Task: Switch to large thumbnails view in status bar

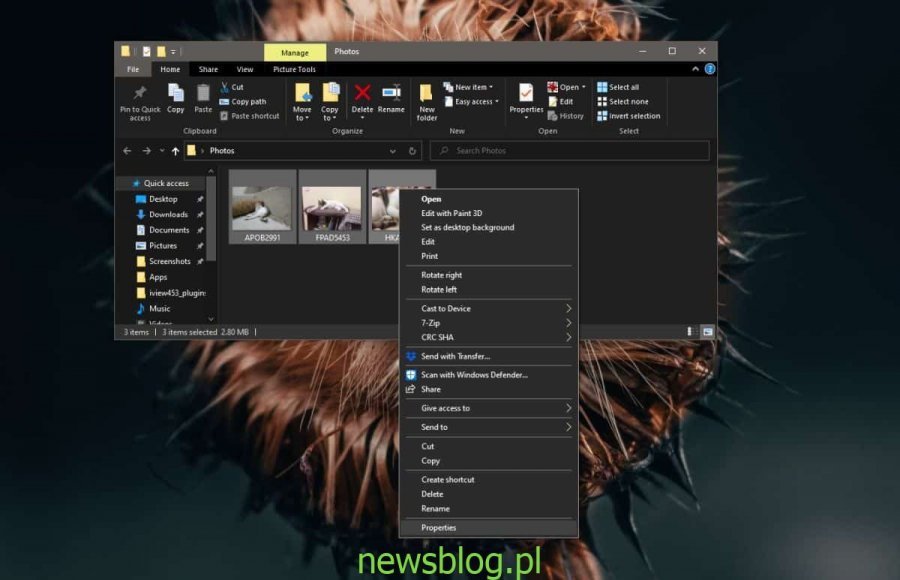Action: coord(708,331)
